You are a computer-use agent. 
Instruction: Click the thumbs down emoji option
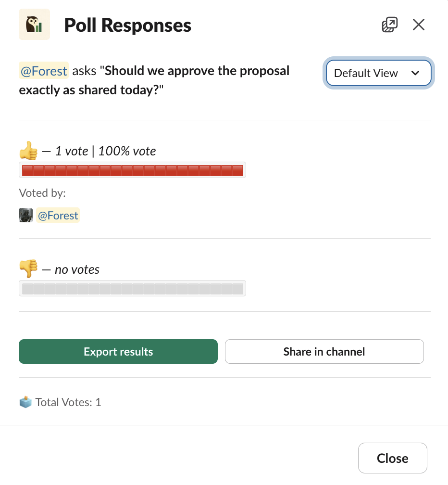[27, 268]
